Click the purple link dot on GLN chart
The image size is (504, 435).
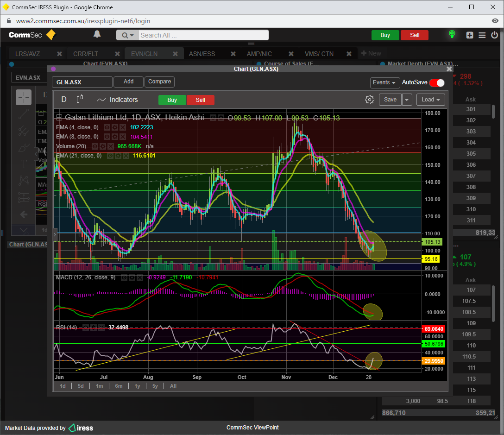[x=53, y=69]
